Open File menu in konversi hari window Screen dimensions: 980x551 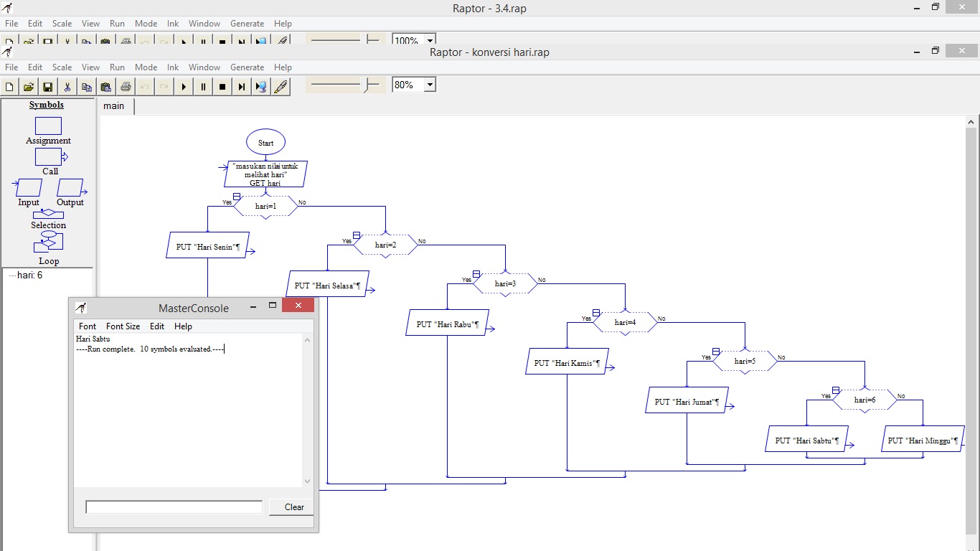coord(11,67)
